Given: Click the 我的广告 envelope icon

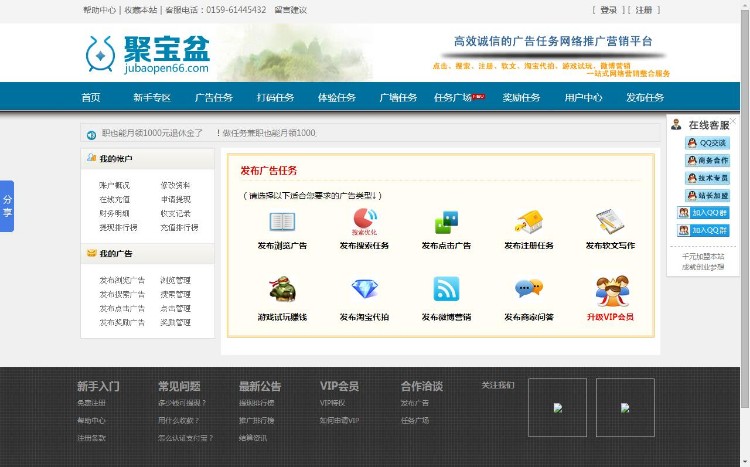Looking at the screenshot, I should pyautogui.click(x=91, y=253).
